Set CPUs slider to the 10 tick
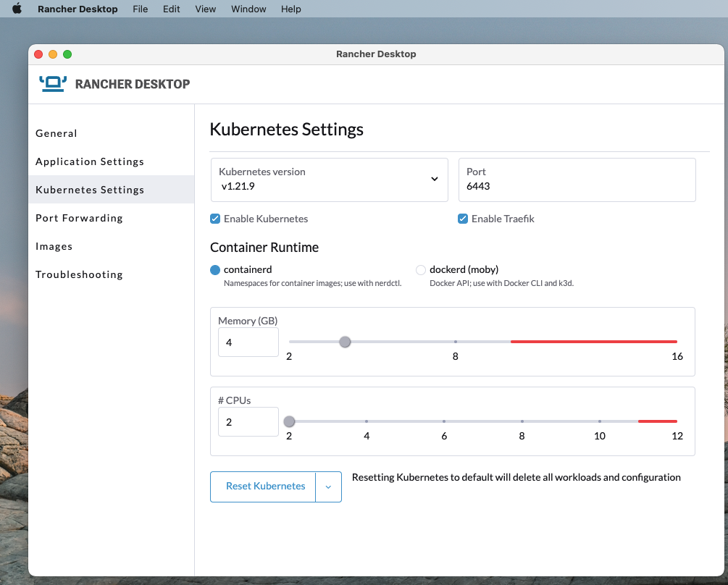The image size is (728, 585). 599,421
